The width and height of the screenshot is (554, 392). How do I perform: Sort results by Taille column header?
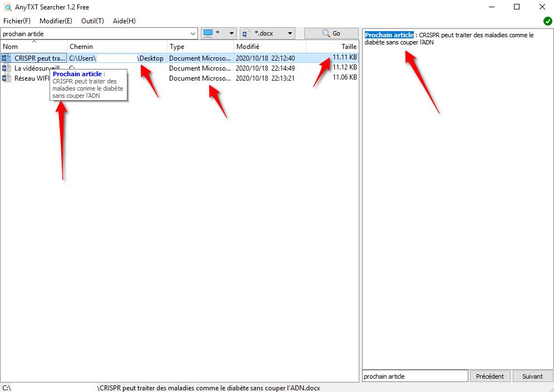(332, 46)
